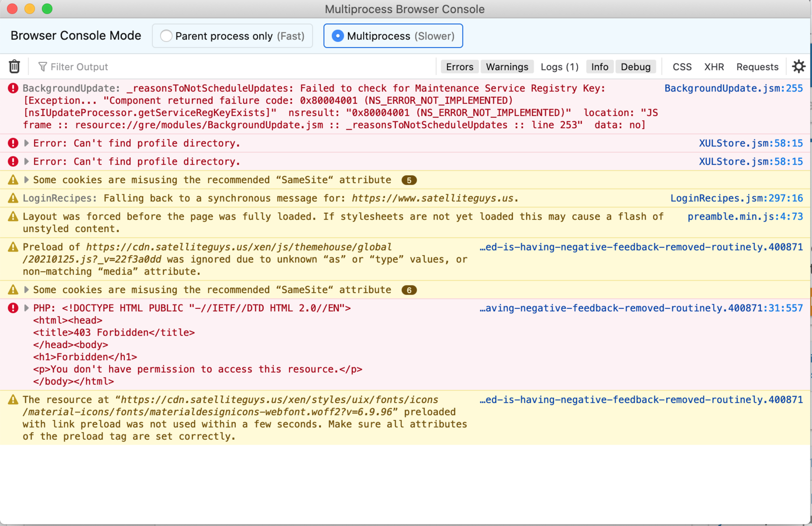Expand second 'Can't find profile directory' error
Viewport: 812px width, 526px height.
click(x=26, y=161)
